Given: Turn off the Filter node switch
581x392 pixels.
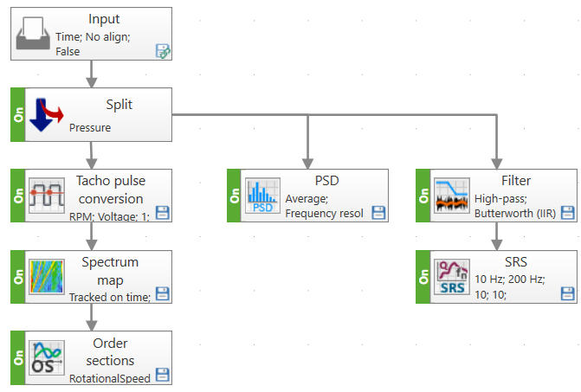Looking at the screenshot, I should (423, 196).
